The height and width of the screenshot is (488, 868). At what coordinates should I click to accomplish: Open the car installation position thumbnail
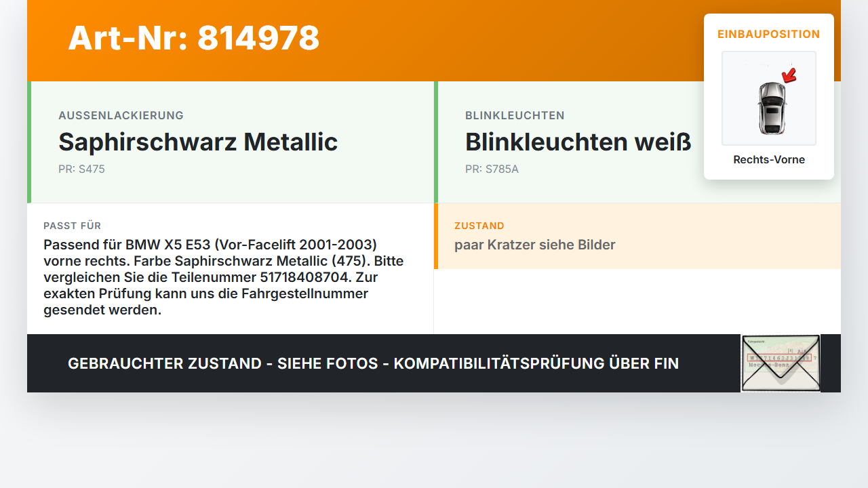point(769,98)
